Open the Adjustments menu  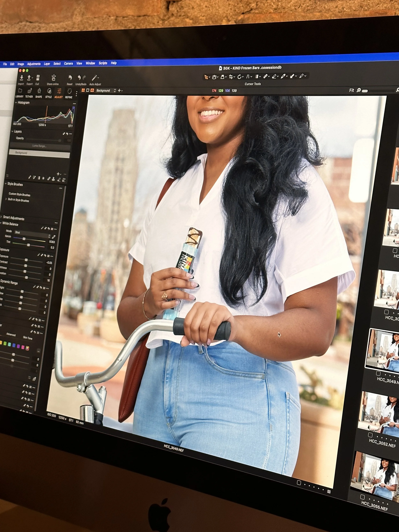coord(34,64)
